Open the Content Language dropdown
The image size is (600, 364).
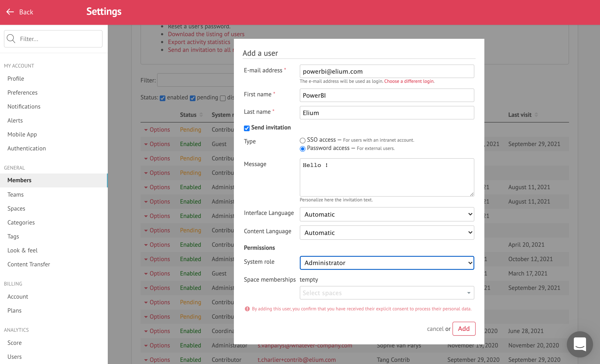click(x=387, y=232)
